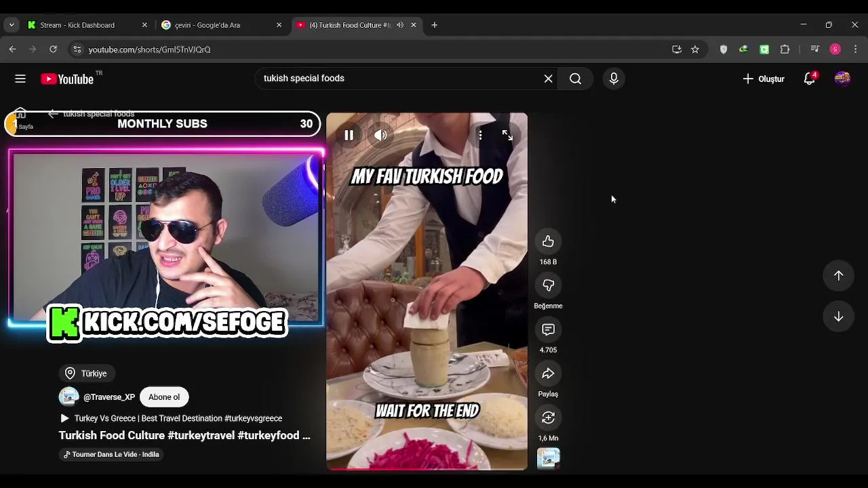Open the Oluştur create menu

[764, 79]
